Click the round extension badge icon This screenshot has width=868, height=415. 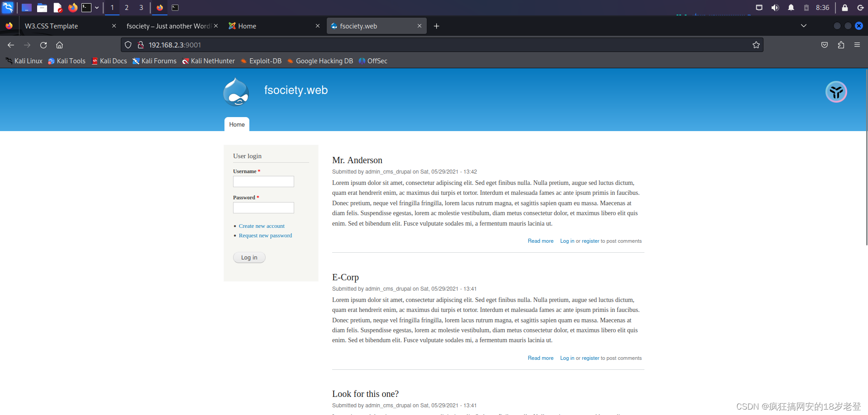pos(836,92)
